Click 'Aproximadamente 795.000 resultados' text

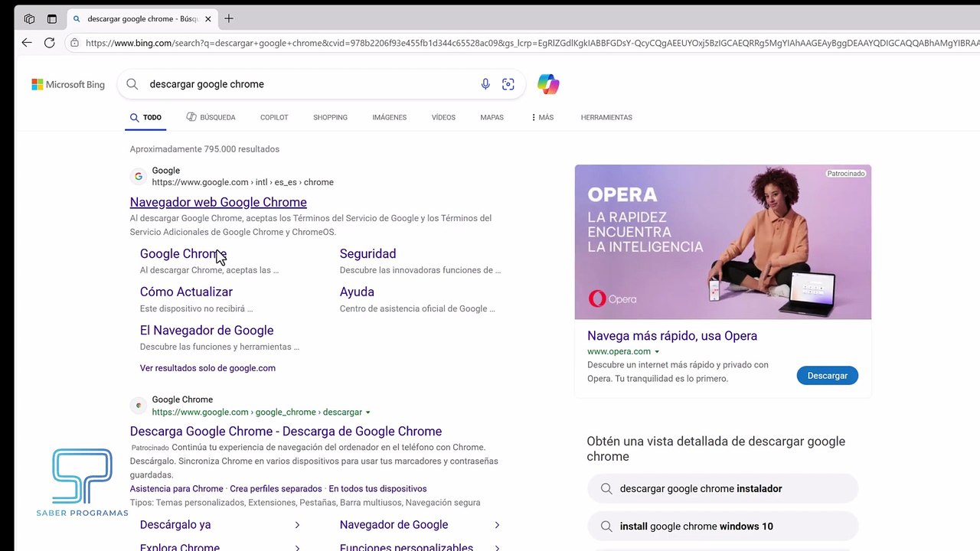pos(204,149)
